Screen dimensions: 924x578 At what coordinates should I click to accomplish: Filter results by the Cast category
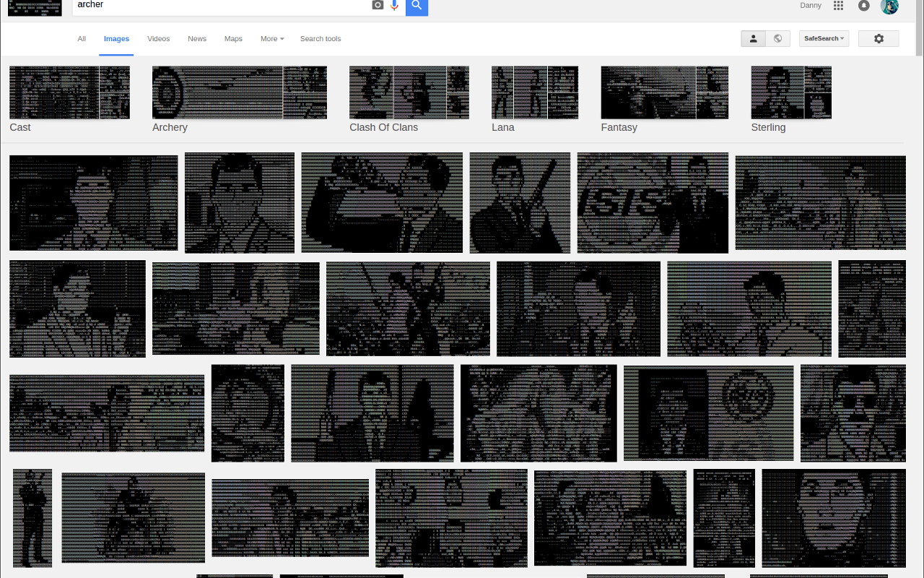pos(69,100)
